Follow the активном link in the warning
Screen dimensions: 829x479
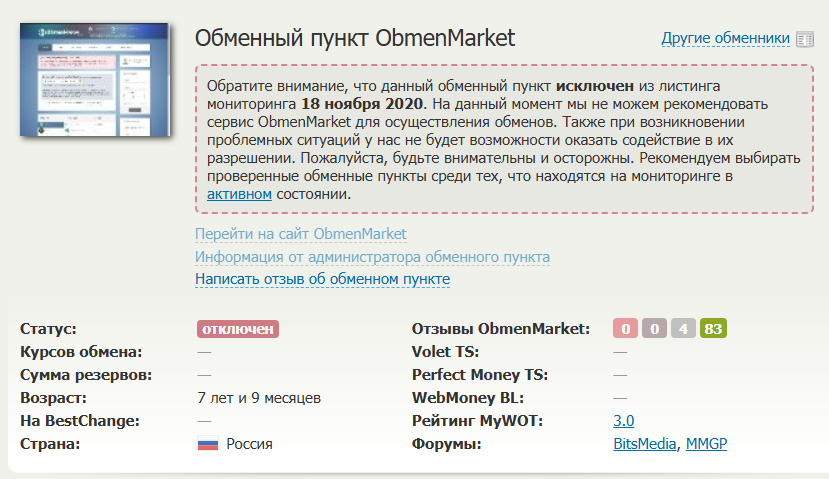(x=239, y=194)
